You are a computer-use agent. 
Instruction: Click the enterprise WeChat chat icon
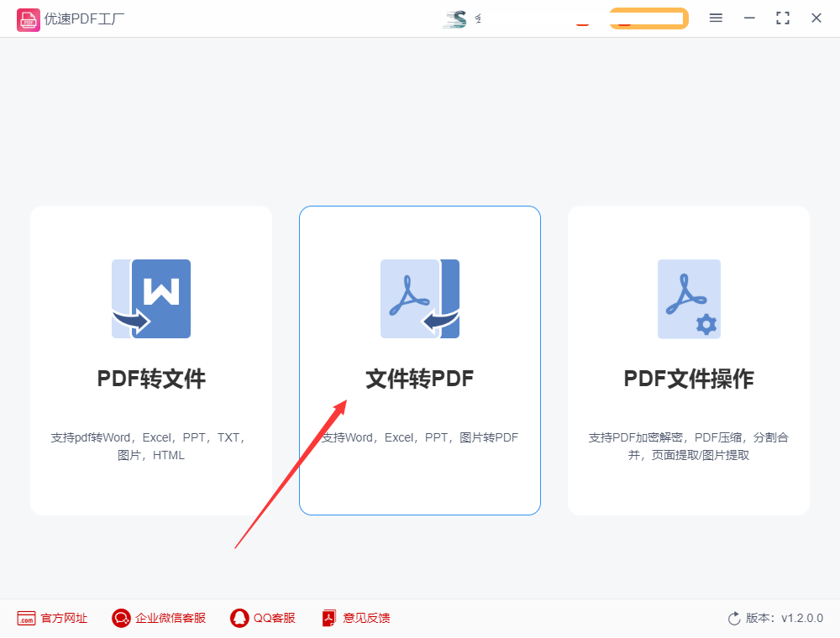[121, 618]
